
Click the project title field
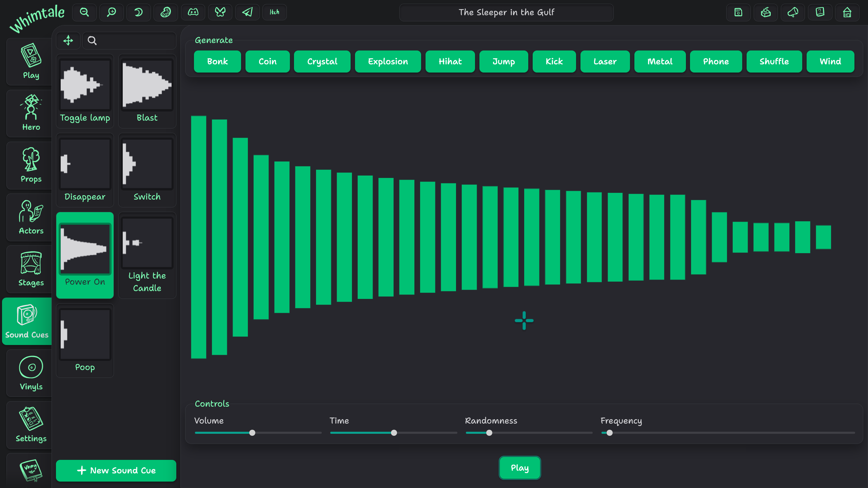click(506, 12)
